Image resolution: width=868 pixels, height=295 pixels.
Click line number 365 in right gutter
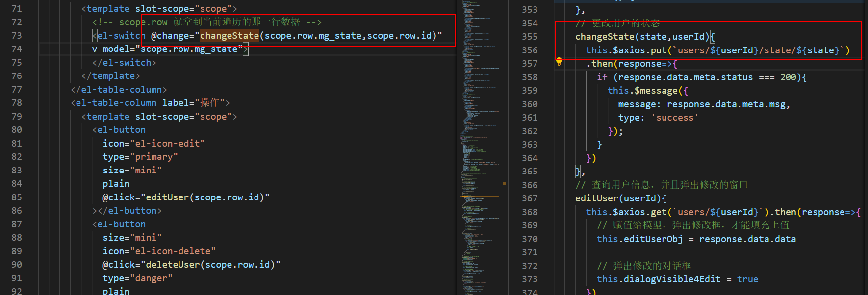point(530,172)
